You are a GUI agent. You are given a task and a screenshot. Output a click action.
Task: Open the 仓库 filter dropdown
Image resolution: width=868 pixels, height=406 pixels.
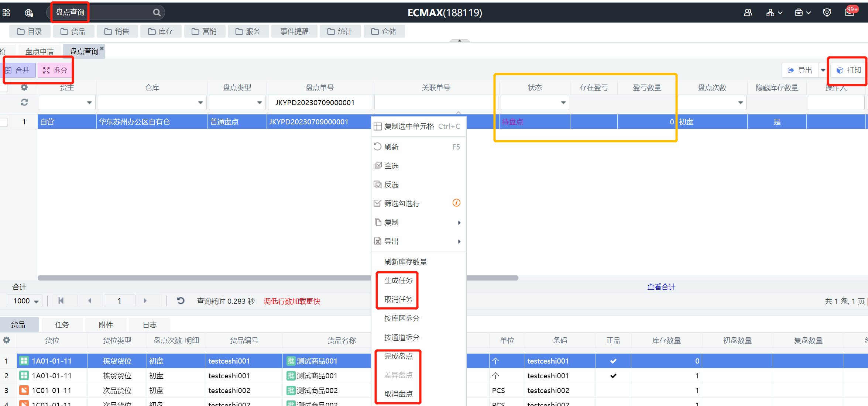(200, 103)
